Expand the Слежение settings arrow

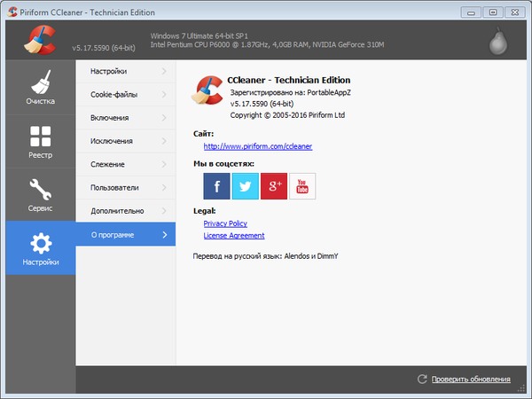tap(164, 164)
